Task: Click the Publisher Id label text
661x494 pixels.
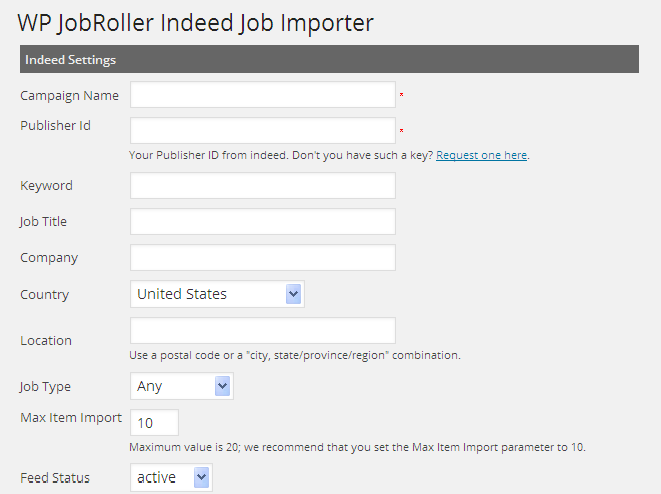Action: (56, 126)
